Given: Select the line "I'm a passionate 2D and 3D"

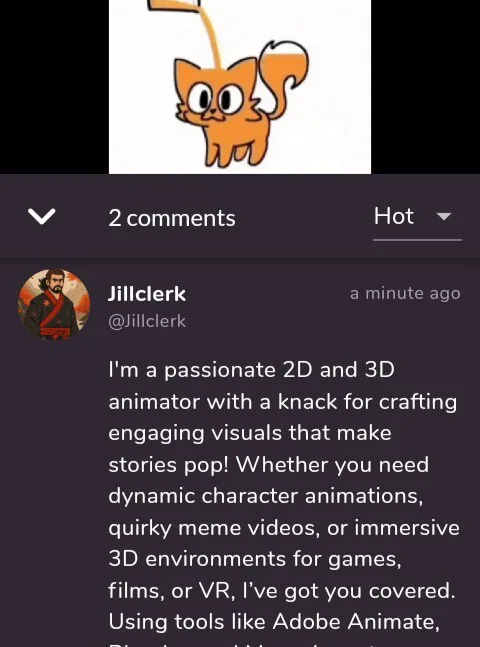Looking at the screenshot, I should [251, 370].
